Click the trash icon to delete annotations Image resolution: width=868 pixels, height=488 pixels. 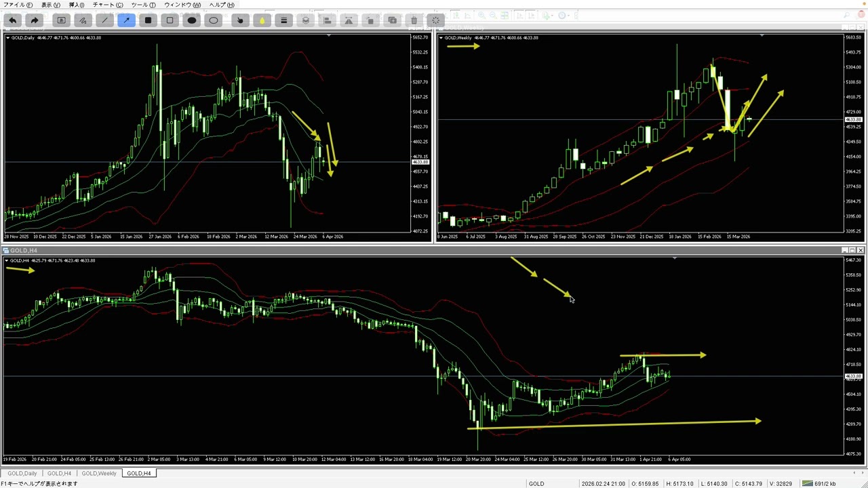(x=414, y=20)
